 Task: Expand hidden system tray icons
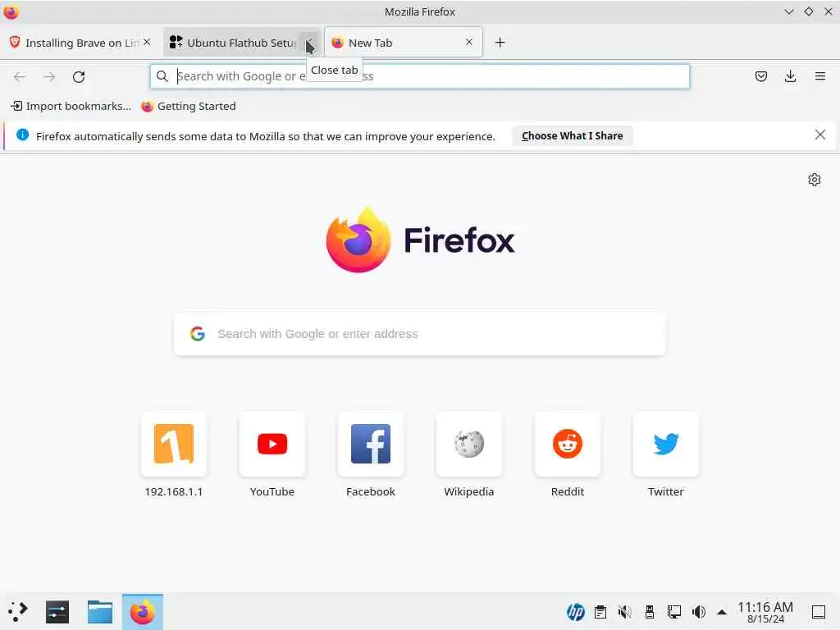click(x=722, y=612)
